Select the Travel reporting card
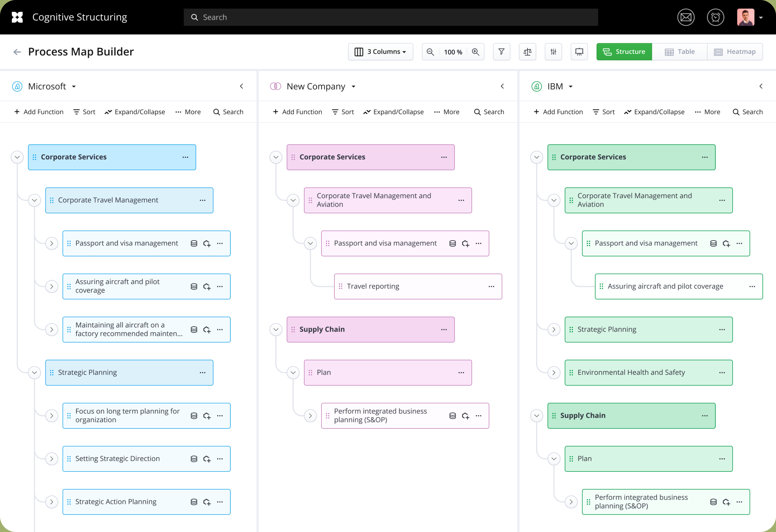 (418, 287)
